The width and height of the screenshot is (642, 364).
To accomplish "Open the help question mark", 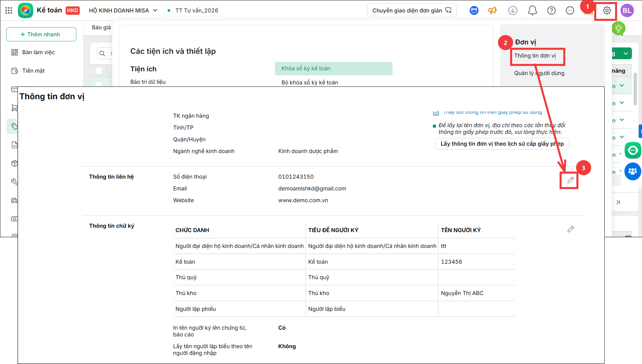I will 551,10.
